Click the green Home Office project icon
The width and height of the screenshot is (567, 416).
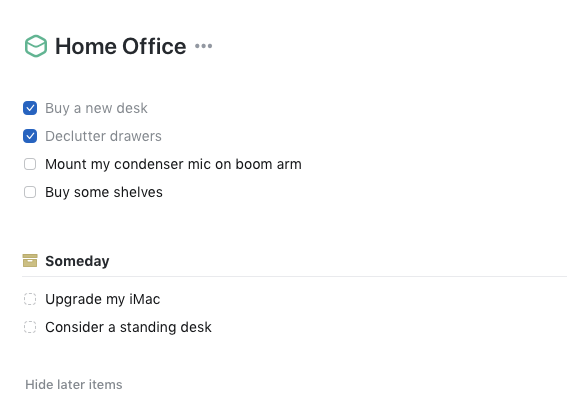36,46
